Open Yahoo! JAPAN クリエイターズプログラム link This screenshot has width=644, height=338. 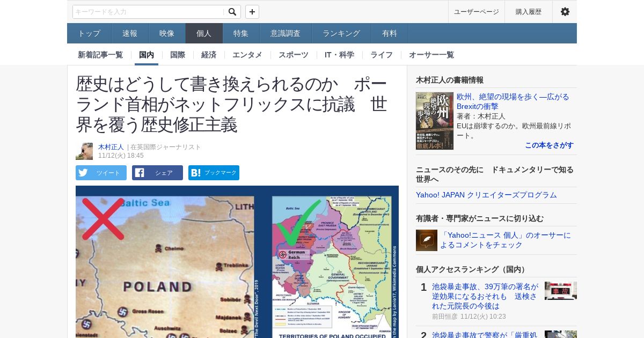[x=486, y=195]
